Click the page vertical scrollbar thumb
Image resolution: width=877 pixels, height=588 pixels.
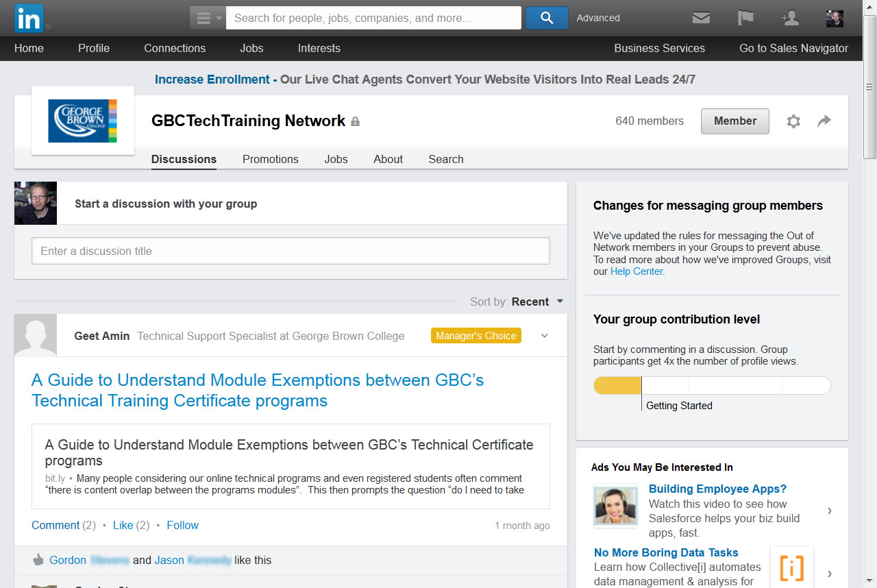[870, 87]
